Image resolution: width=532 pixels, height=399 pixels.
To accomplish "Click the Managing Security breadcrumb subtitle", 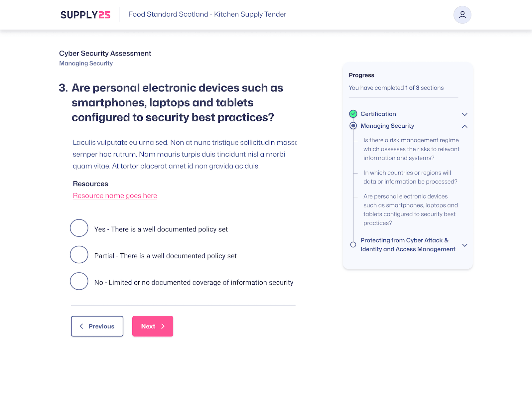I will click(x=86, y=64).
